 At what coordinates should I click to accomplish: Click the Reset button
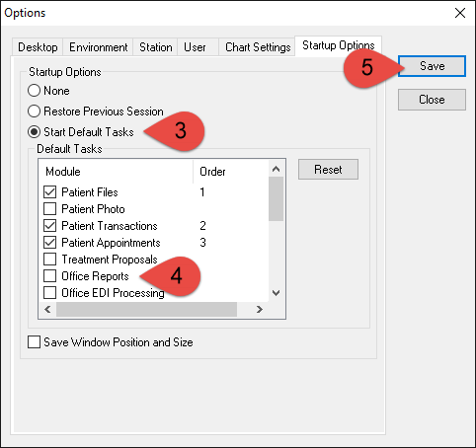point(328,170)
